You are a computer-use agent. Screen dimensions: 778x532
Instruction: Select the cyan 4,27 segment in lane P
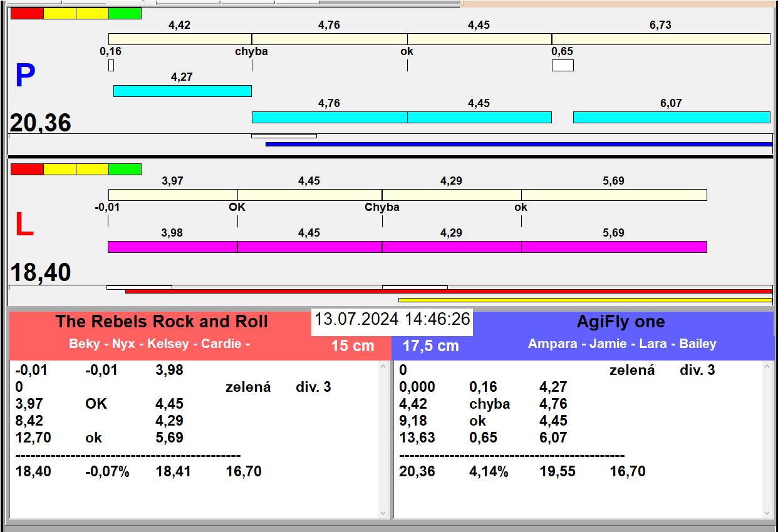[x=182, y=91]
